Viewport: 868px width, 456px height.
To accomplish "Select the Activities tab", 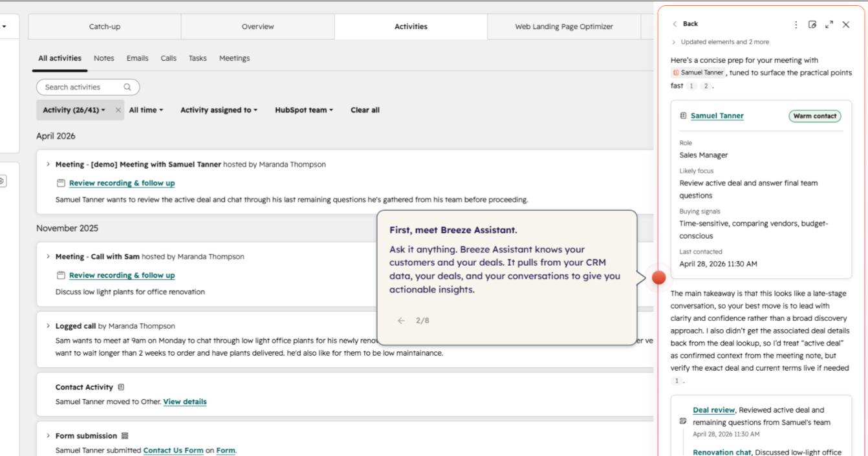I will coord(411,27).
